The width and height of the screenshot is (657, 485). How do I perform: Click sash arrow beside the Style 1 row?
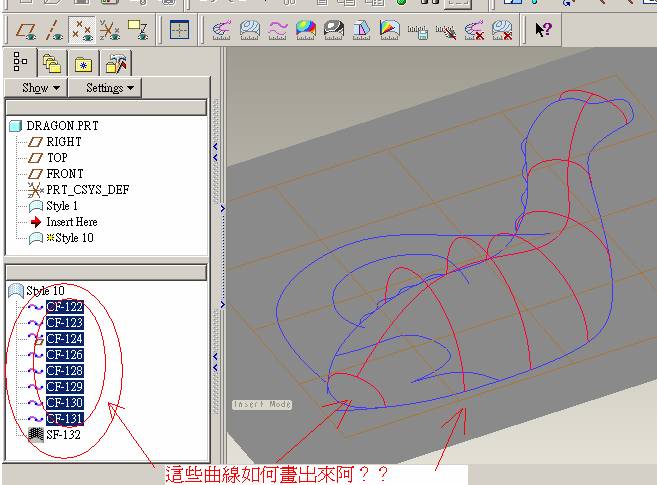(222, 208)
